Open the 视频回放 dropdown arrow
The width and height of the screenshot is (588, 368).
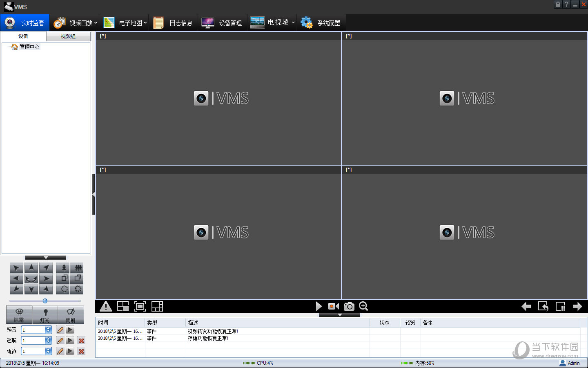96,23
